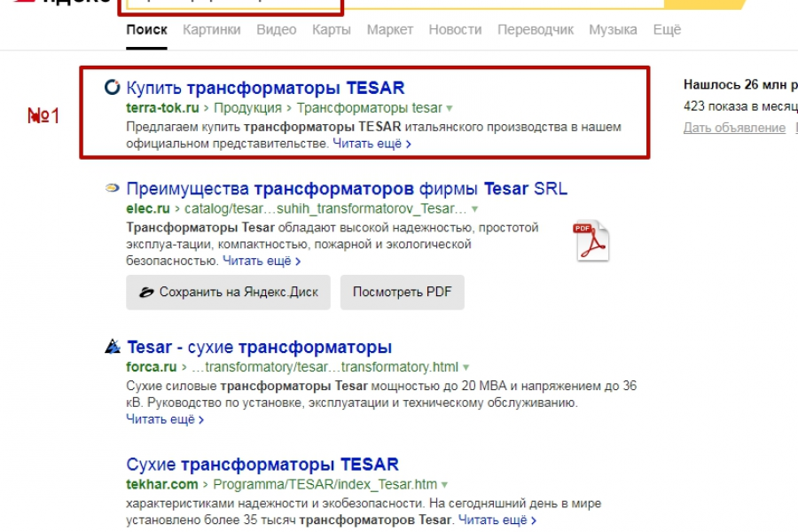Select the Поиск tab
Viewport: 798px width, 532px height.
(146, 29)
